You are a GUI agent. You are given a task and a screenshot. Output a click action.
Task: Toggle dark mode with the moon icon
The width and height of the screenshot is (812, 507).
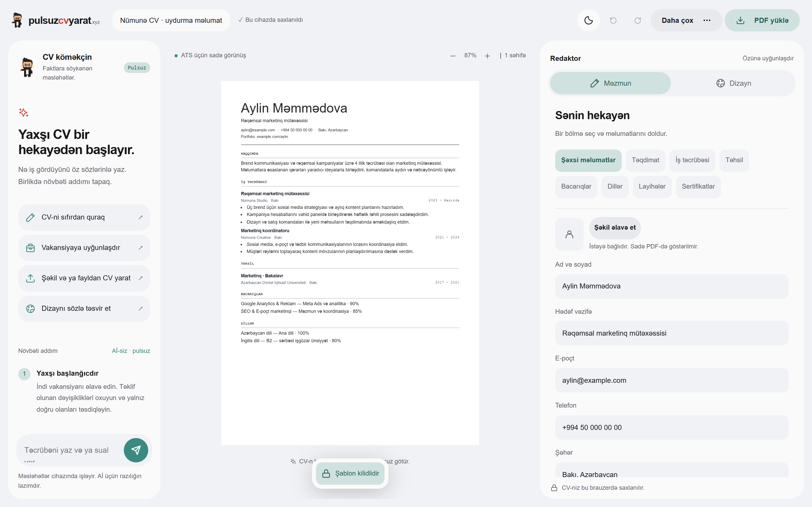coord(588,21)
